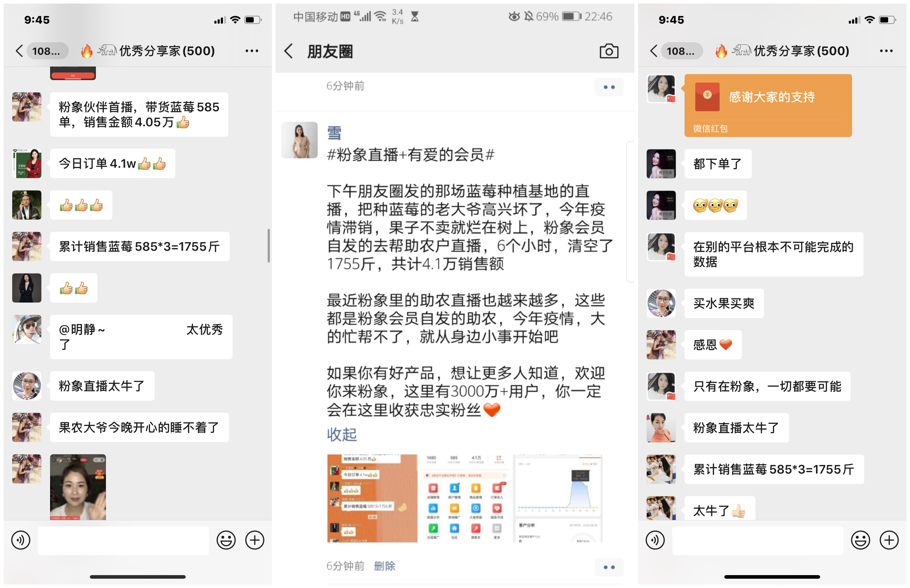Image resolution: width=910 pixels, height=588 pixels.
Task: Tap left chat message 粉象直播太牛了
Action: coord(102,386)
